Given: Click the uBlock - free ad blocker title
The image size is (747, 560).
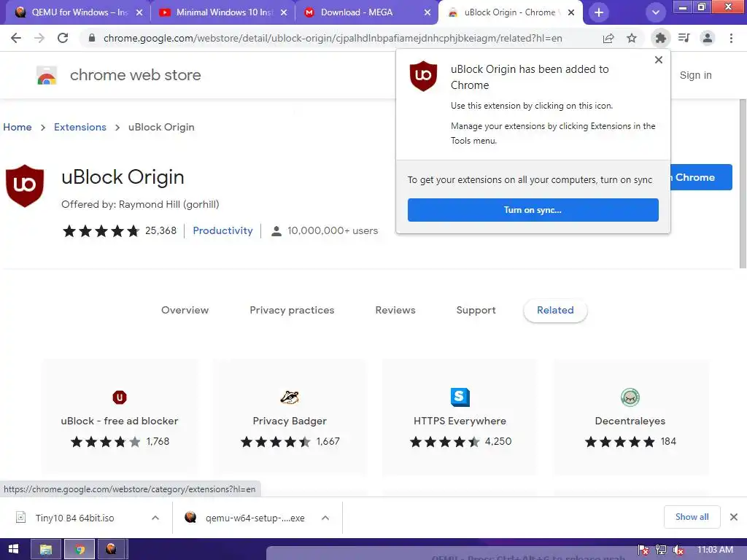Looking at the screenshot, I should click(120, 421).
